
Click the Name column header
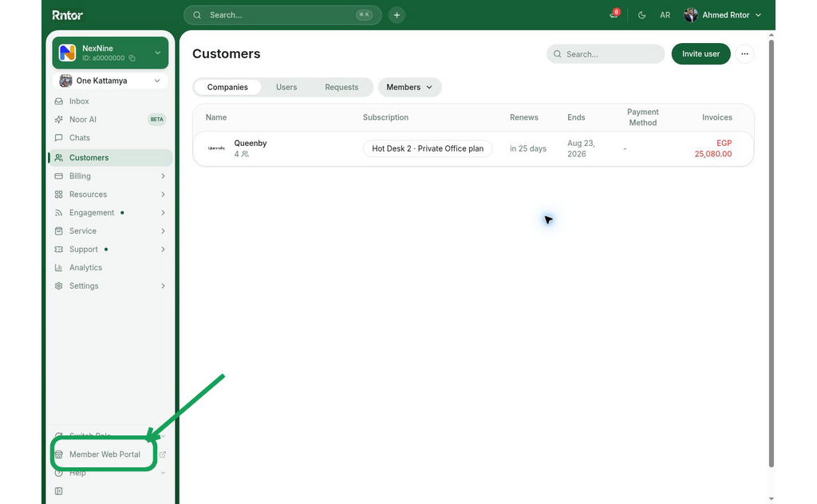click(x=216, y=117)
